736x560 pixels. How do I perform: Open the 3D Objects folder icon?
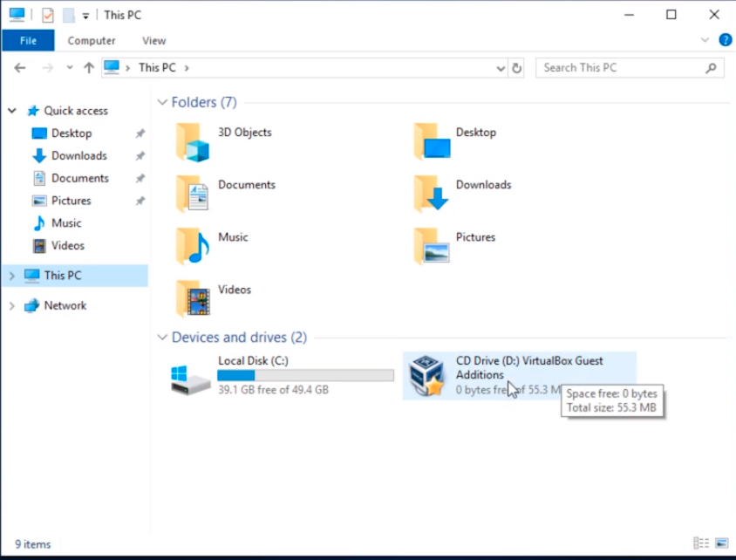192,142
